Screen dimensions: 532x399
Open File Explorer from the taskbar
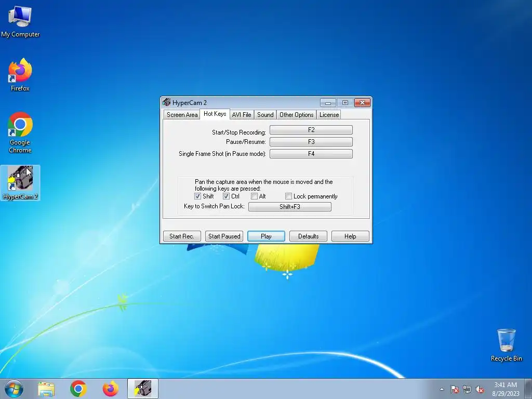[x=46, y=389]
